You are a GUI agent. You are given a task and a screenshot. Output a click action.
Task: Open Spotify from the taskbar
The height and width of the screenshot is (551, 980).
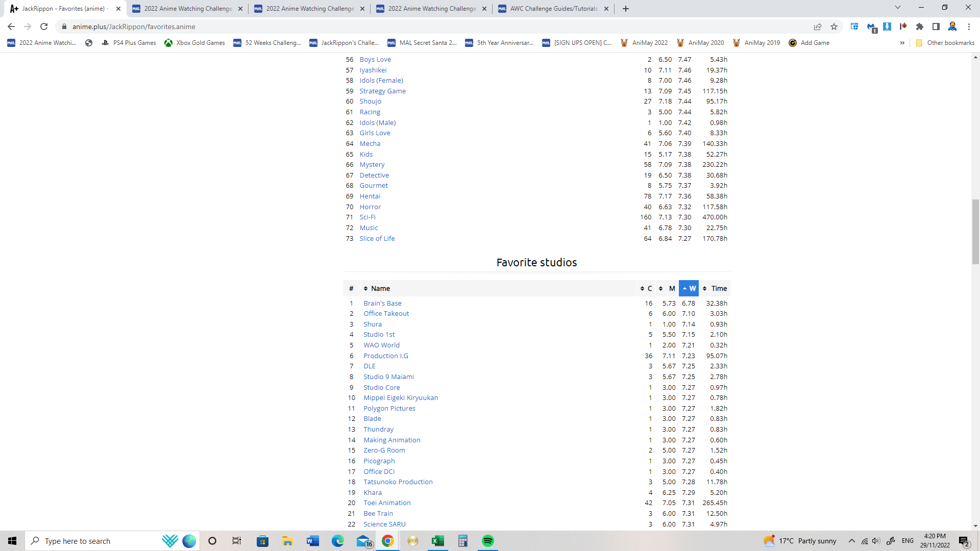[x=487, y=541]
